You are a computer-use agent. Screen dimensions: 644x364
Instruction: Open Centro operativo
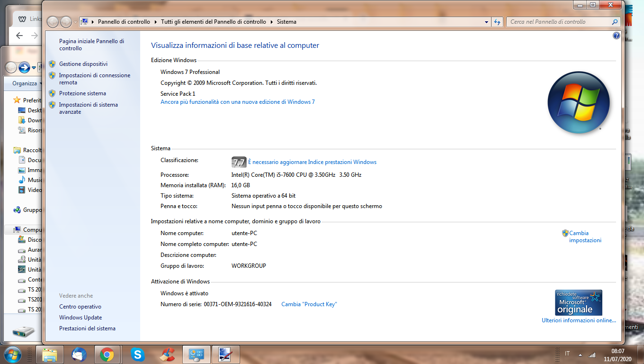coord(80,307)
